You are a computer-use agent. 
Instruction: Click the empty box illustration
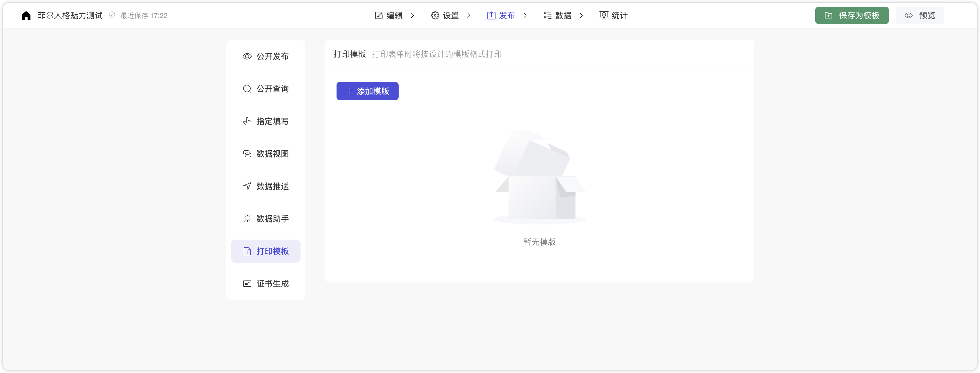(x=539, y=178)
